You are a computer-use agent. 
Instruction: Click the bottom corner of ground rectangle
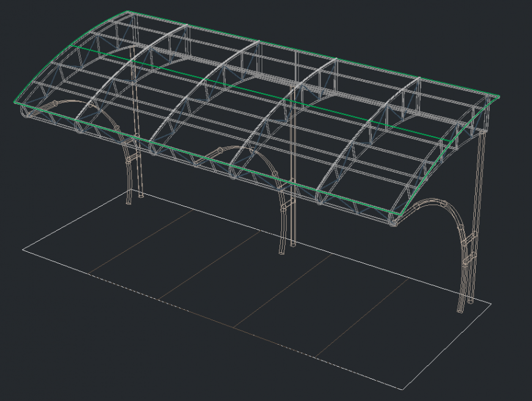point(403,389)
